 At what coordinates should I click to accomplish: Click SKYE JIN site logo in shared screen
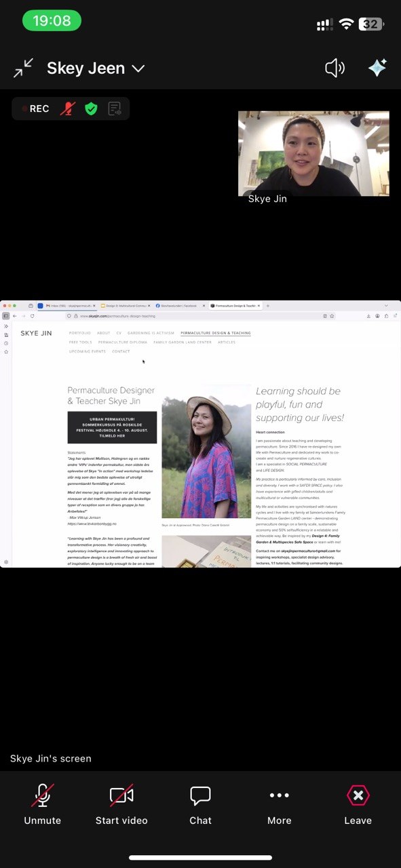(x=36, y=334)
